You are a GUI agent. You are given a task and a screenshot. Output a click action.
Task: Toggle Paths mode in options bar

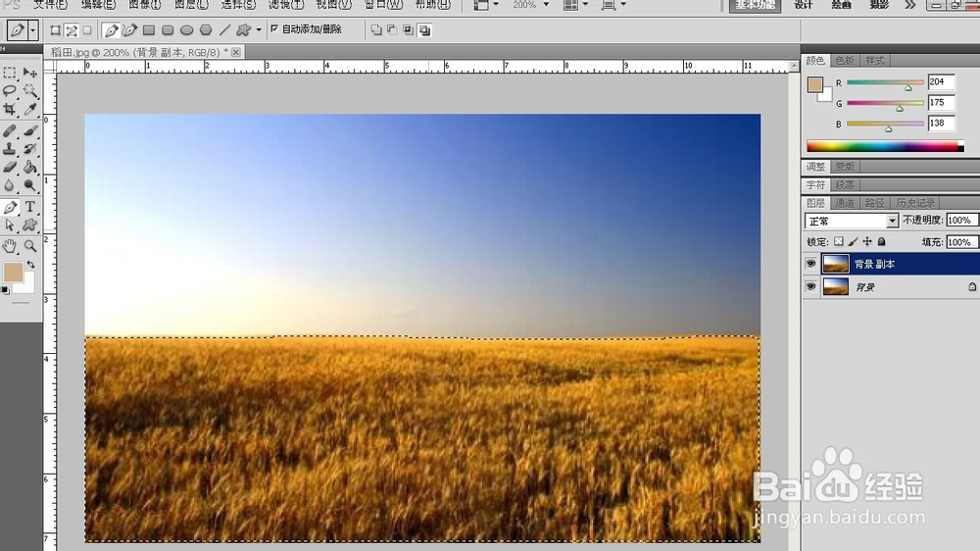tap(72, 30)
